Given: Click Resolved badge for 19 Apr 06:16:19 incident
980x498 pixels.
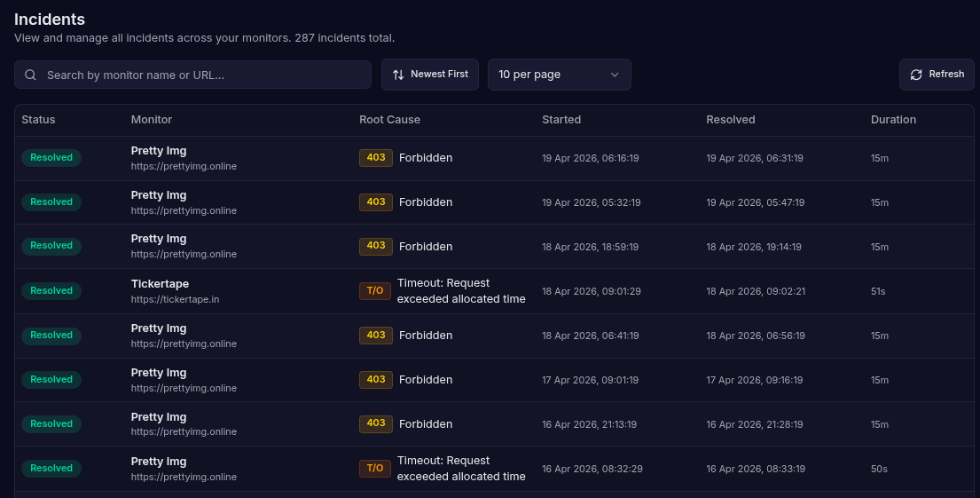Looking at the screenshot, I should tap(51, 158).
